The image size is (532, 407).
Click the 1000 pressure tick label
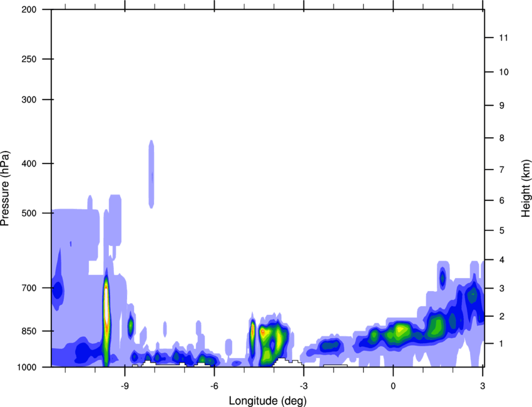click(26, 367)
